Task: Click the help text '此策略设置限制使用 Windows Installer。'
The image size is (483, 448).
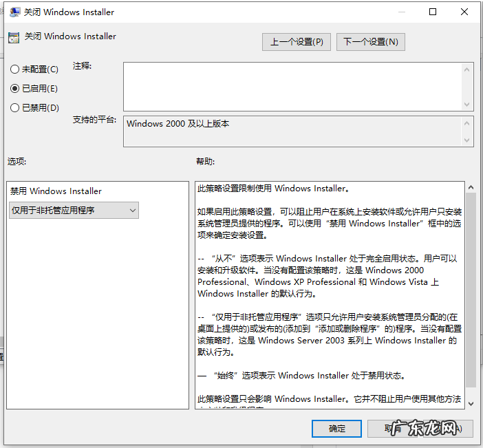Action: (x=273, y=189)
